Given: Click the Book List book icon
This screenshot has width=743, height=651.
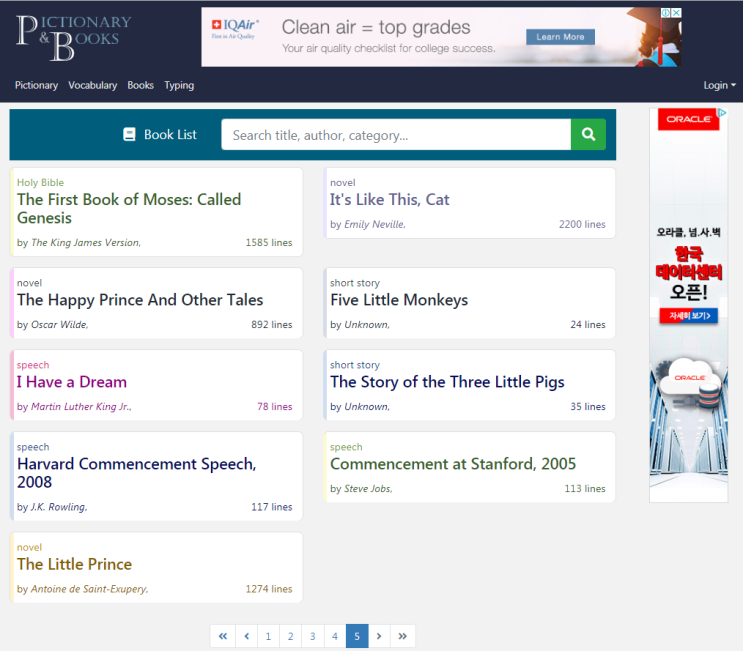Looking at the screenshot, I should coord(129,135).
